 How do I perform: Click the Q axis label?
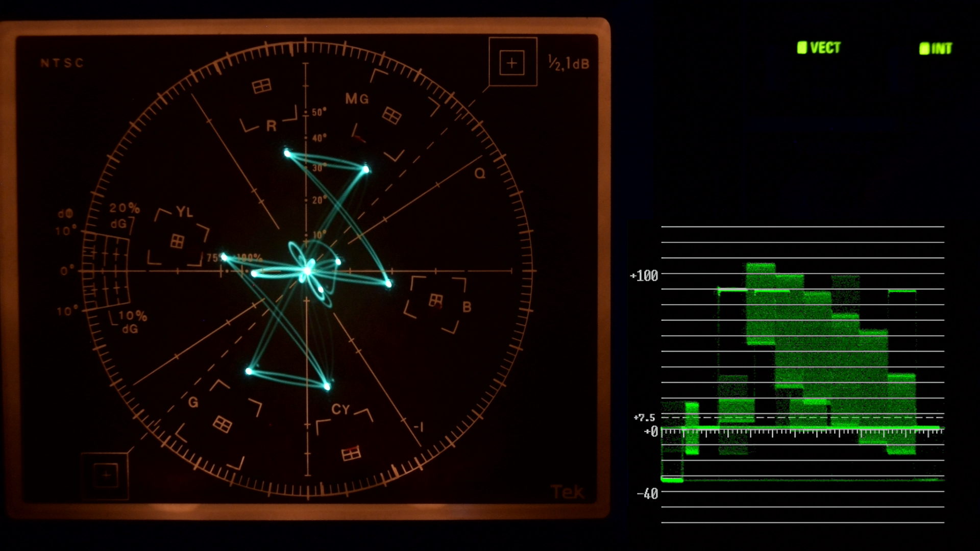coord(480,173)
